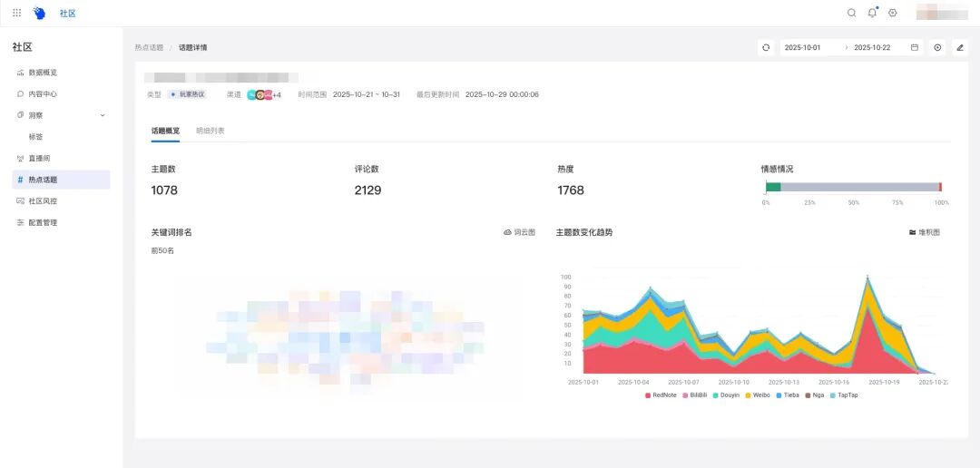This screenshot has height=468, width=980.
Task: Switch to the 明细列表 tab
Action: tap(211, 131)
